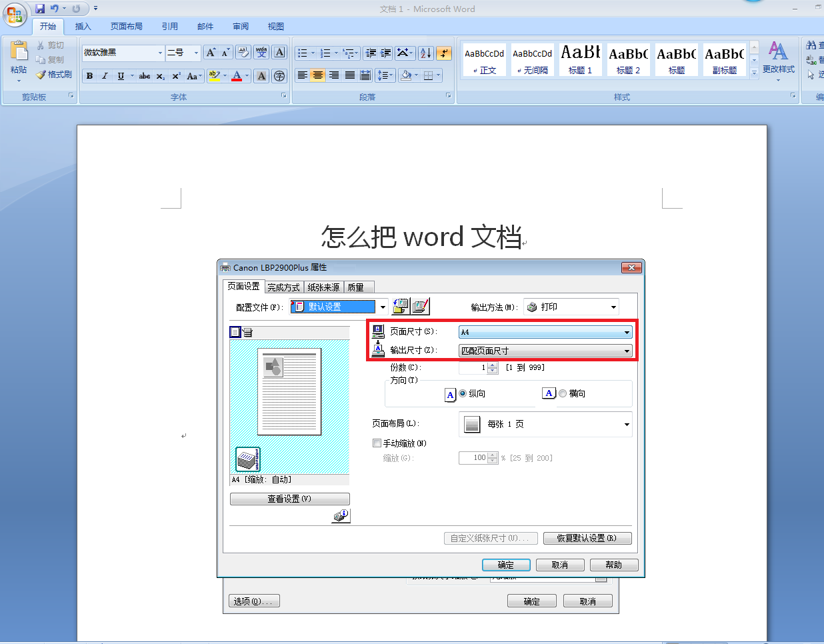Open underline style dropdown arrow
This screenshot has width=824, height=644.
[132, 76]
